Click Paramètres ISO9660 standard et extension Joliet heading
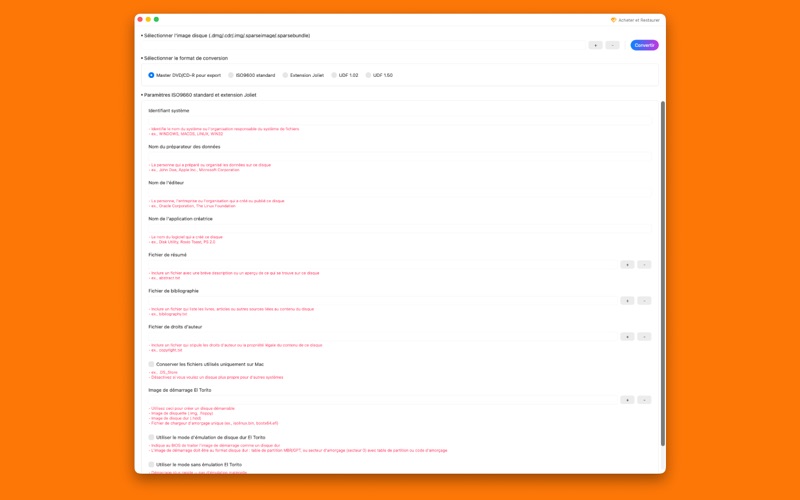The height and width of the screenshot is (500, 800). coord(200,95)
